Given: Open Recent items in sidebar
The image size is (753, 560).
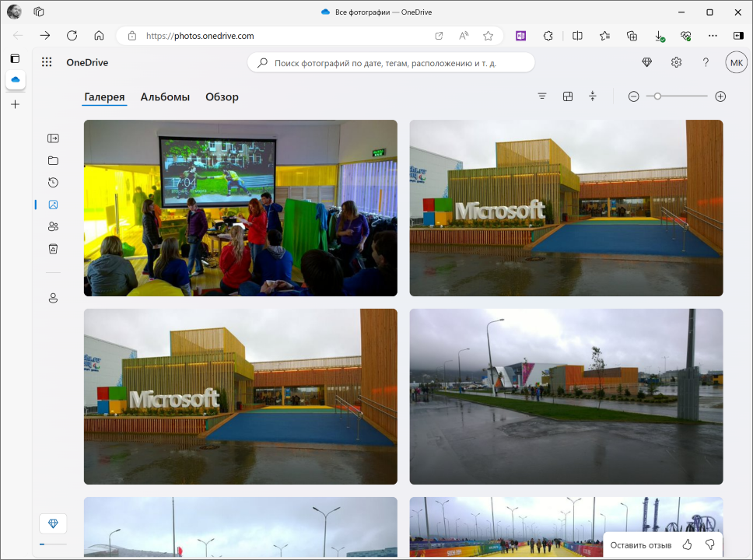Looking at the screenshot, I should [54, 183].
